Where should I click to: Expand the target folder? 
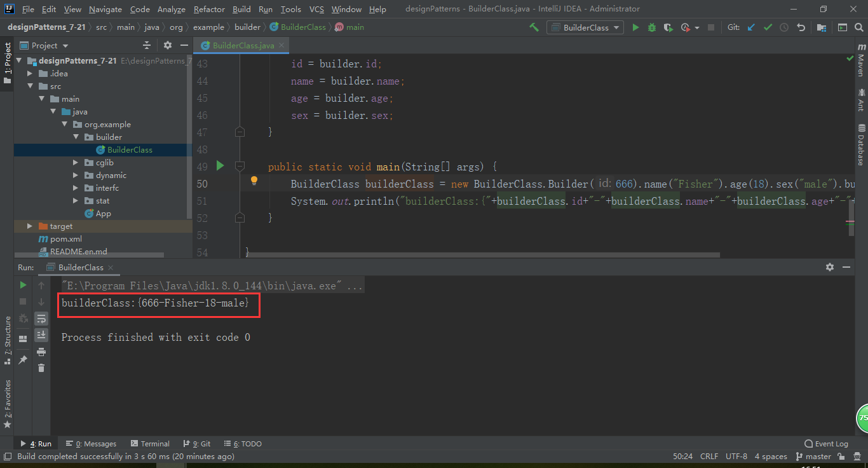pos(30,226)
